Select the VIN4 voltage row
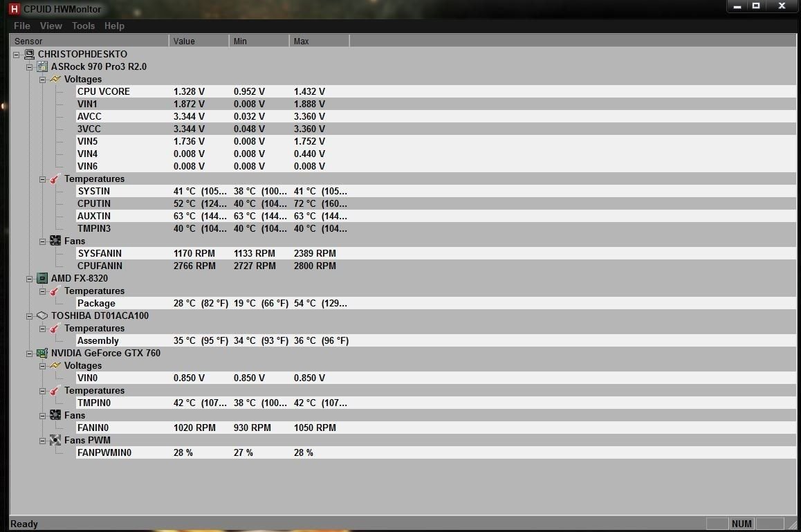The image size is (801, 532). pyautogui.click(x=436, y=154)
